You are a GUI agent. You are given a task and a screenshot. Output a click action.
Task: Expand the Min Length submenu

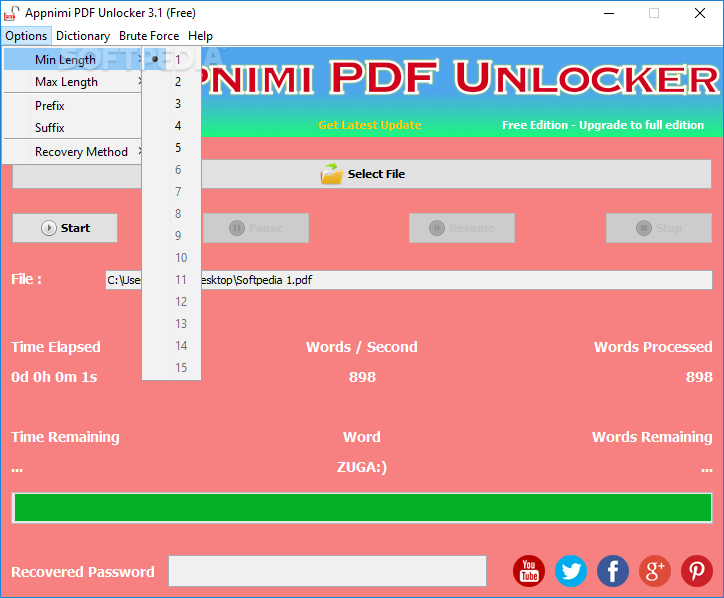(x=72, y=60)
